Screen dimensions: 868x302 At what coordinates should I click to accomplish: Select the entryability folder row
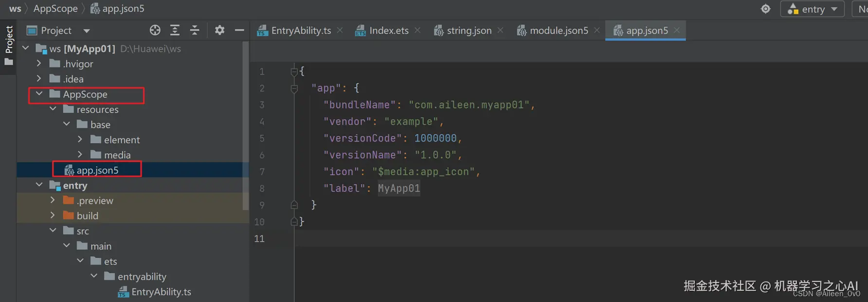(x=132, y=277)
